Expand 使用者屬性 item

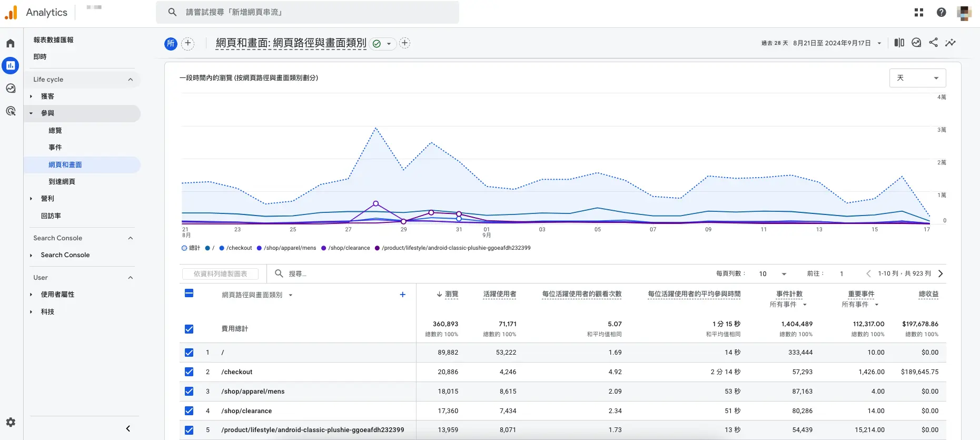[31, 295]
